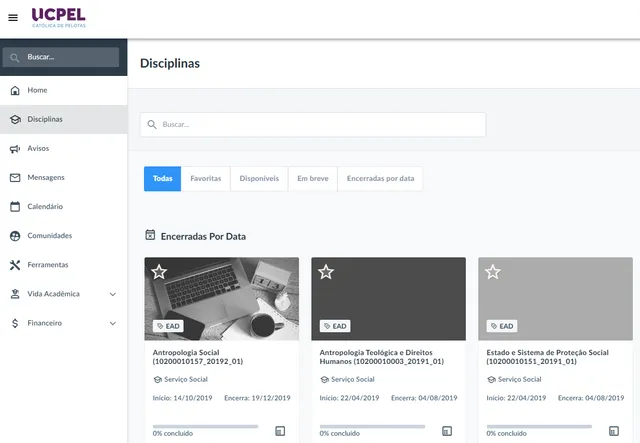The height and width of the screenshot is (443, 640).
Task: Click the Ferramentas tools icon
Action: 15,265
